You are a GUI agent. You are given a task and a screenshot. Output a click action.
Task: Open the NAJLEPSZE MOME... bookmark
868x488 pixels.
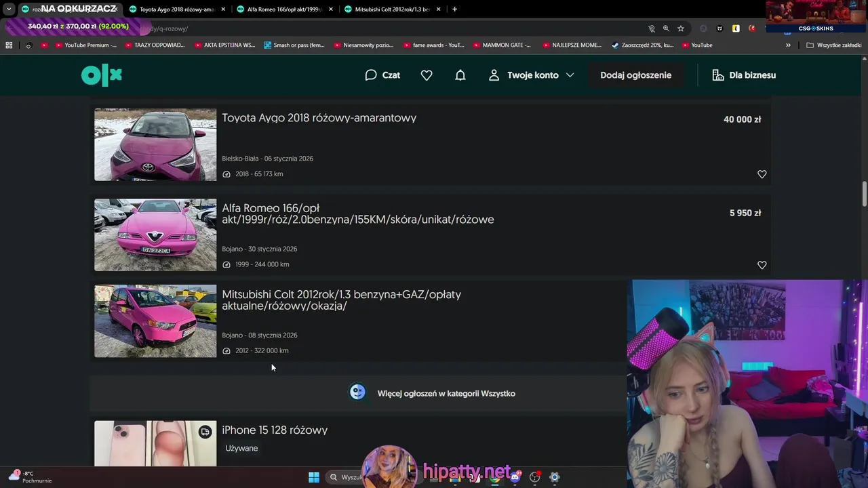[x=572, y=45]
